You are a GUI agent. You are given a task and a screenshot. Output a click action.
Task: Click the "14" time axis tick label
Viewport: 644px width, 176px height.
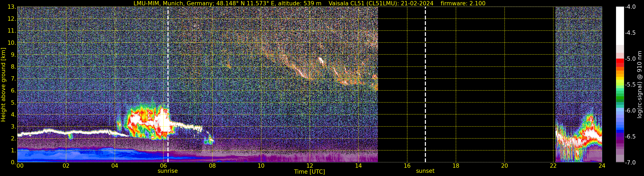[x=358, y=166]
